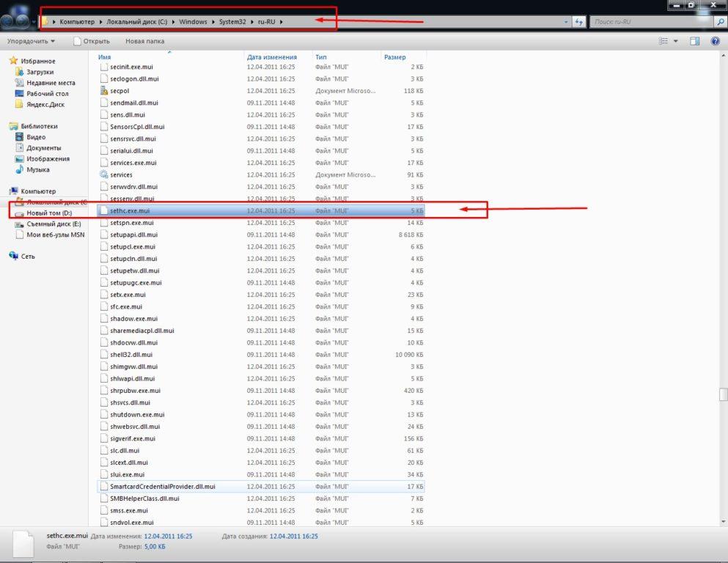Open the Избранное favorites star icon
Image resolution: width=728 pixels, height=563 pixels.
[x=13, y=61]
